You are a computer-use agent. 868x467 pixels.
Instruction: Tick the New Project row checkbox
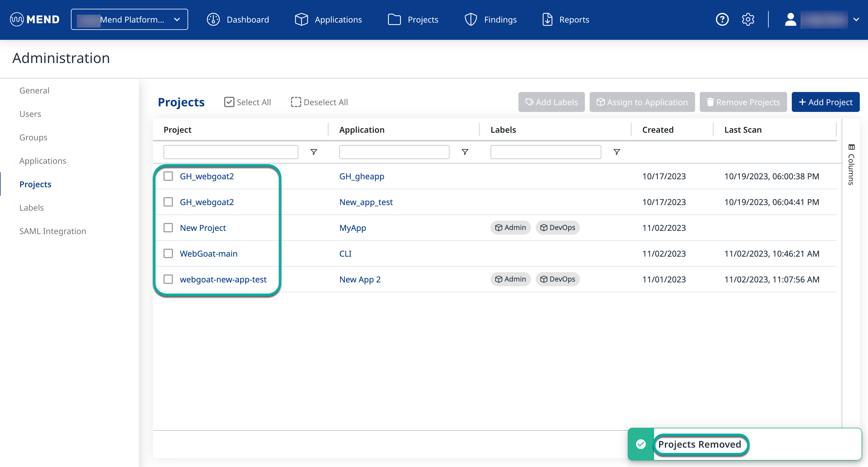click(x=168, y=228)
